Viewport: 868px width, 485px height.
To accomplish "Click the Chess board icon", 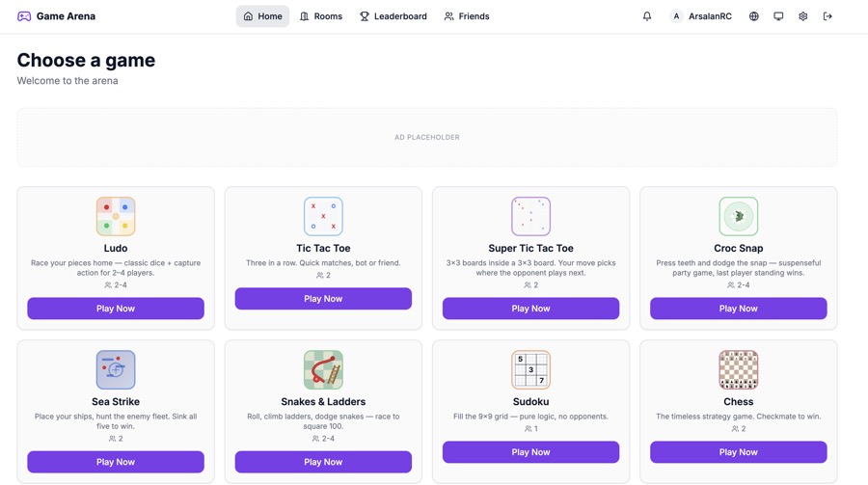I will 739,370.
